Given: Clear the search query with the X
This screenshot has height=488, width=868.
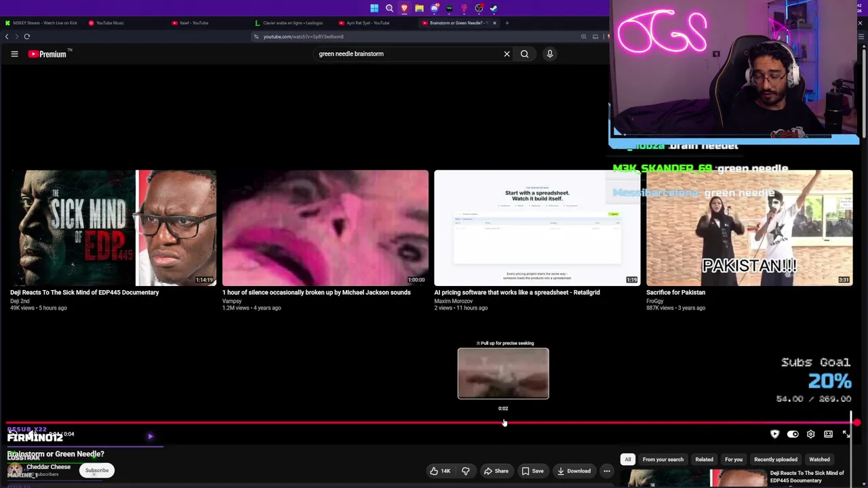Looking at the screenshot, I should [x=507, y=54].
